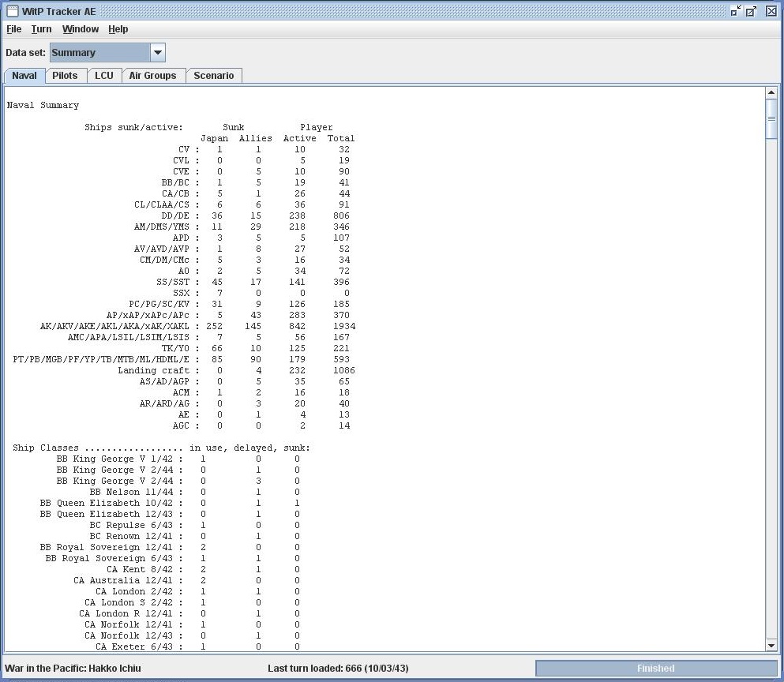Click the 'Ship Classes' section heading

pos(46,448)
